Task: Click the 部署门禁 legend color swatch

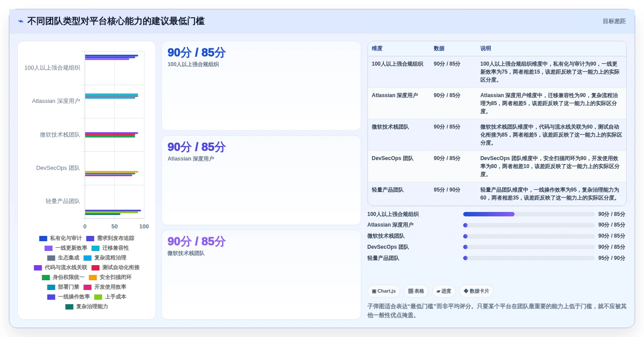Action: click(51, 287)
